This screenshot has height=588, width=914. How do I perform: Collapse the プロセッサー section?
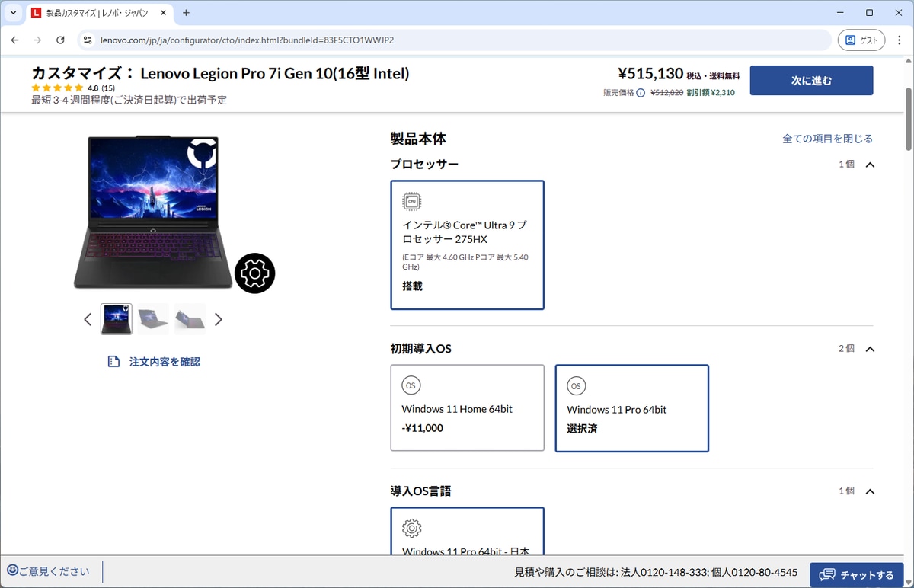coord(869,164)
